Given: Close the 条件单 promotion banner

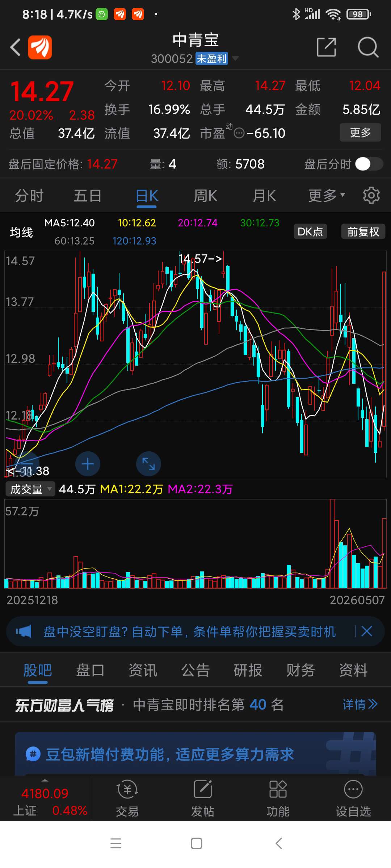Looking at the screenshot, I should [367, 631].
